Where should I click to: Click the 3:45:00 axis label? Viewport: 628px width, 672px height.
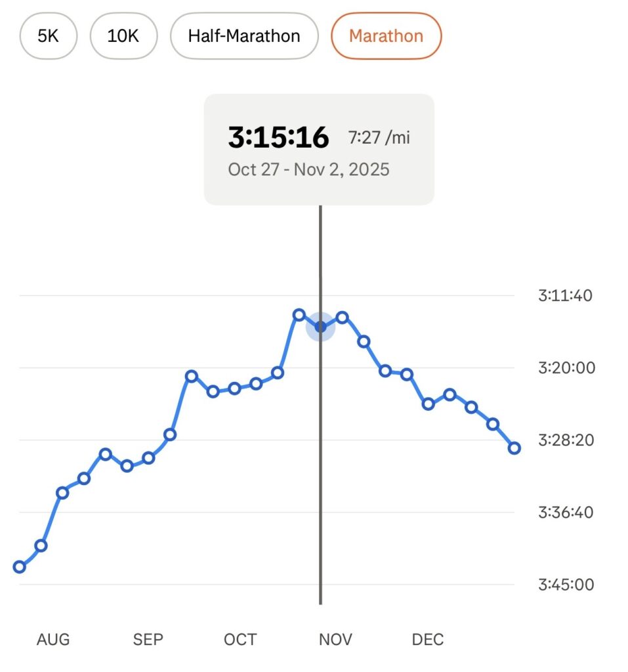pos(566,585)
